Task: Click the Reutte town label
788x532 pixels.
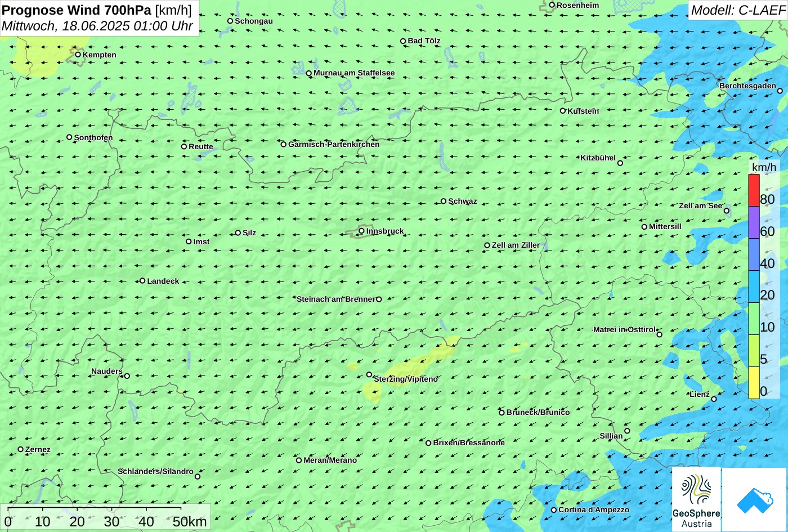Action: point(201,146)
